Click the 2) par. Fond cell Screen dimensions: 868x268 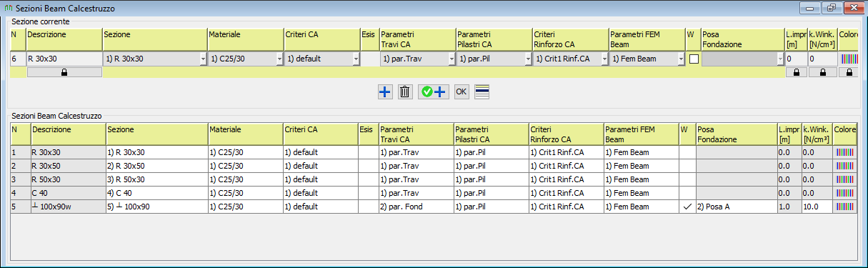[x=416, y=207]
